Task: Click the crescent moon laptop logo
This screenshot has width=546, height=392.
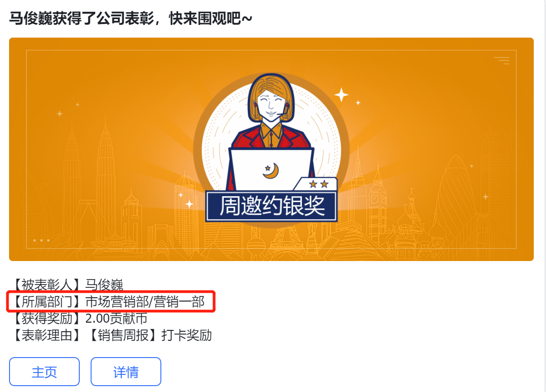Action: 271,170
